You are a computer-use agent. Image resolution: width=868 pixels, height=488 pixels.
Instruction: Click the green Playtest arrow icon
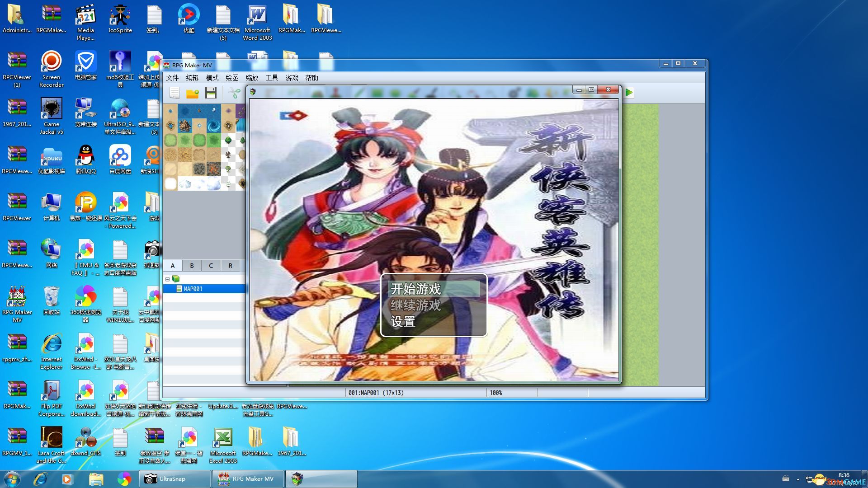(629, 93)
